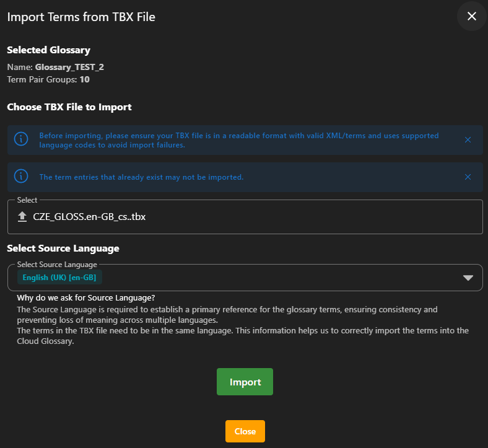This screenshot has width=488, height=448.
Task: Click the upload arrow icon in Select field
Action: pyautogui.click(x=22, y=217)
